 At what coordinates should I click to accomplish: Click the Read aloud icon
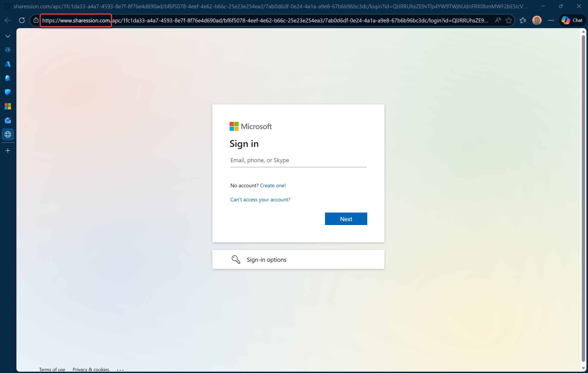[498, 20]
